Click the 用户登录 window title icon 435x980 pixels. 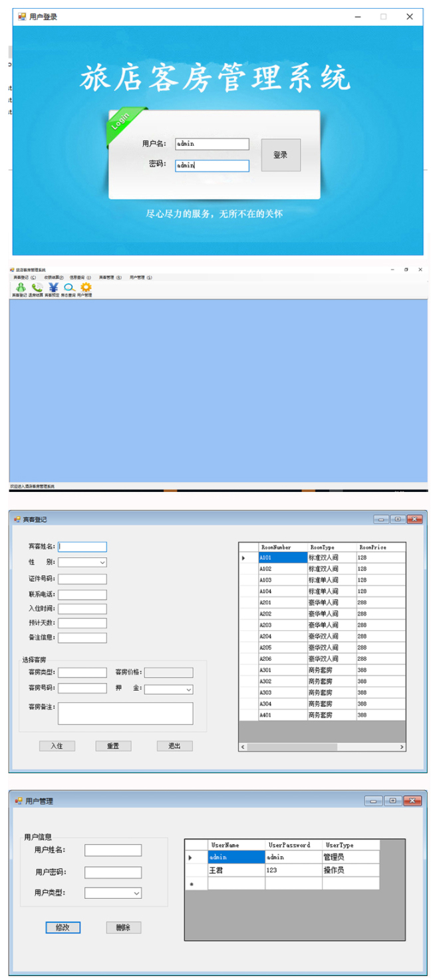coord(22,17)
